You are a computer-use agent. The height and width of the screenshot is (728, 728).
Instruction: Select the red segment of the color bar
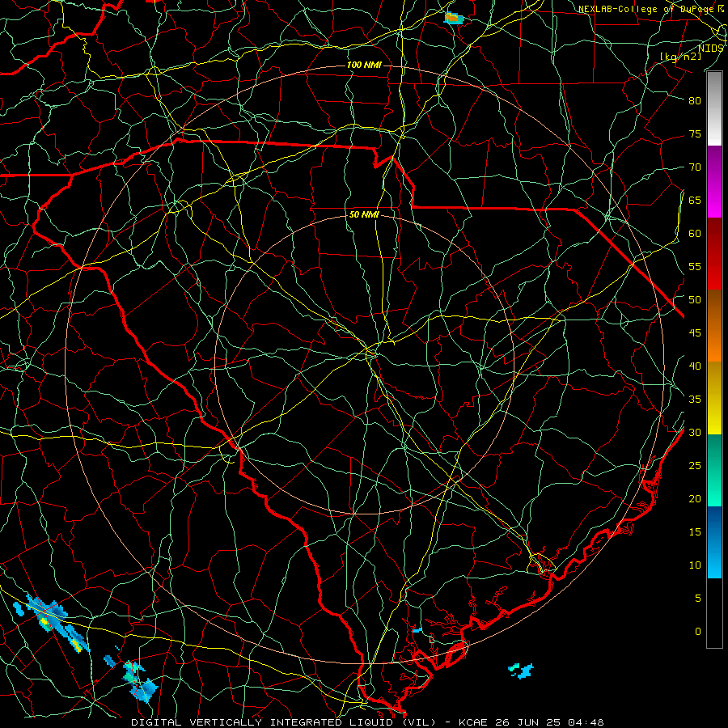click(714, 253)
